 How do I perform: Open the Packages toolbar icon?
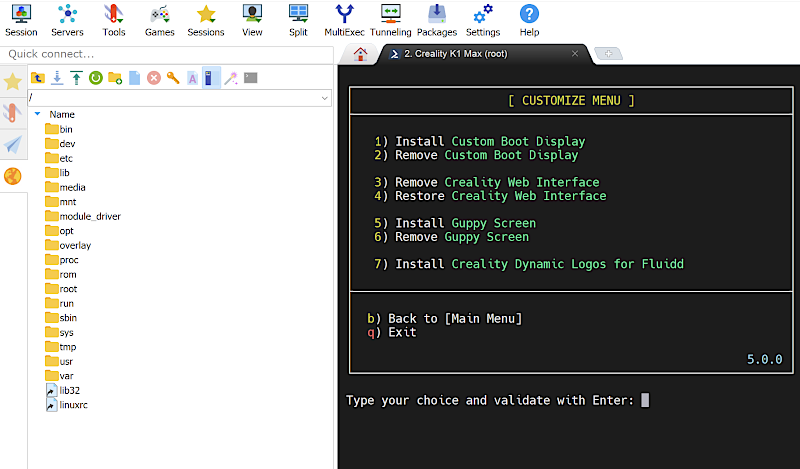point(437,20)
